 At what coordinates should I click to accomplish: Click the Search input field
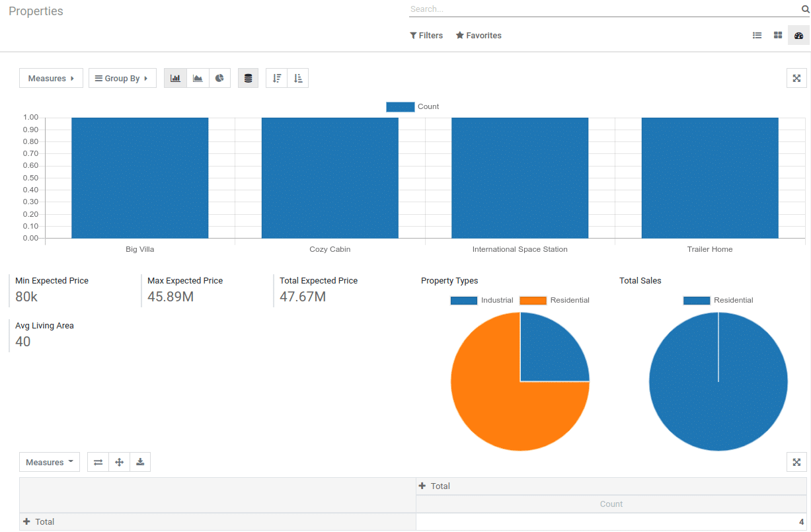[x=595, y=9]
